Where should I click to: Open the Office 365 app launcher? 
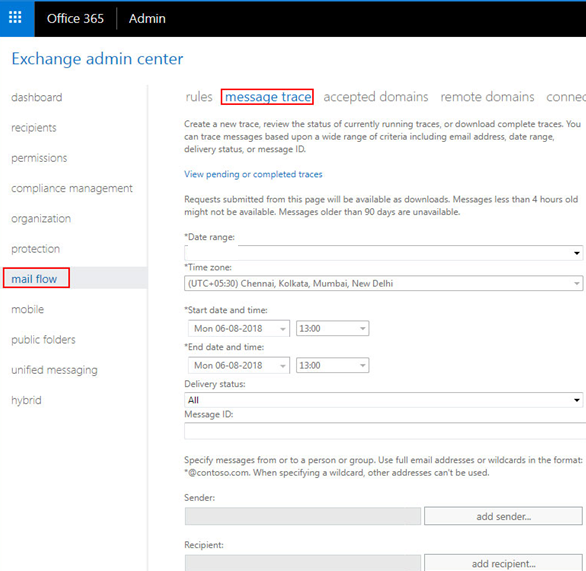coord(16,18)
